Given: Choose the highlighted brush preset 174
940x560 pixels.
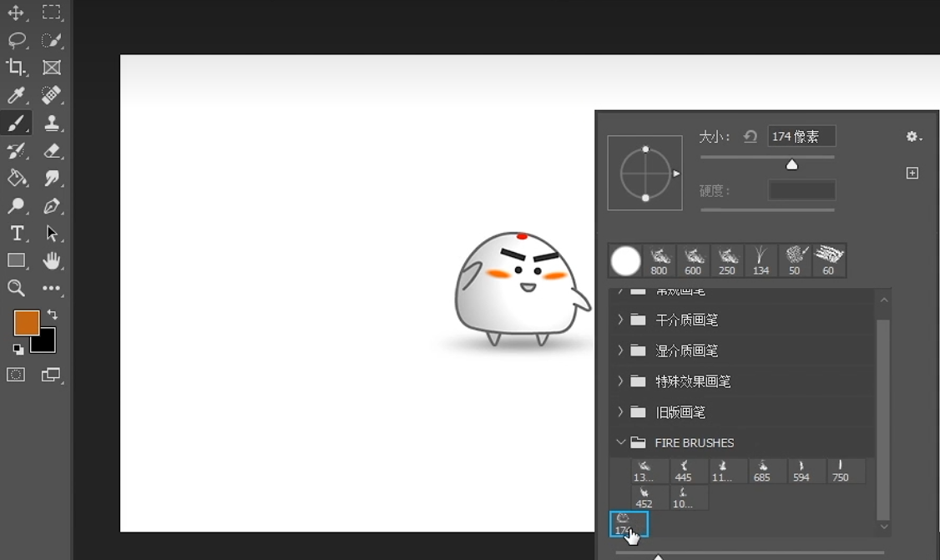Looking at the screenshot, I should [629, 524].
